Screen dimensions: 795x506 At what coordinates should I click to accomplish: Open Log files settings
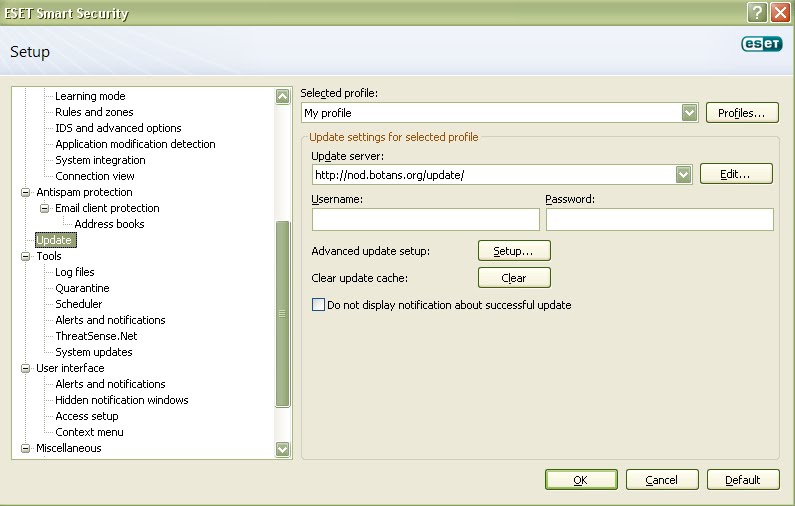75,272
